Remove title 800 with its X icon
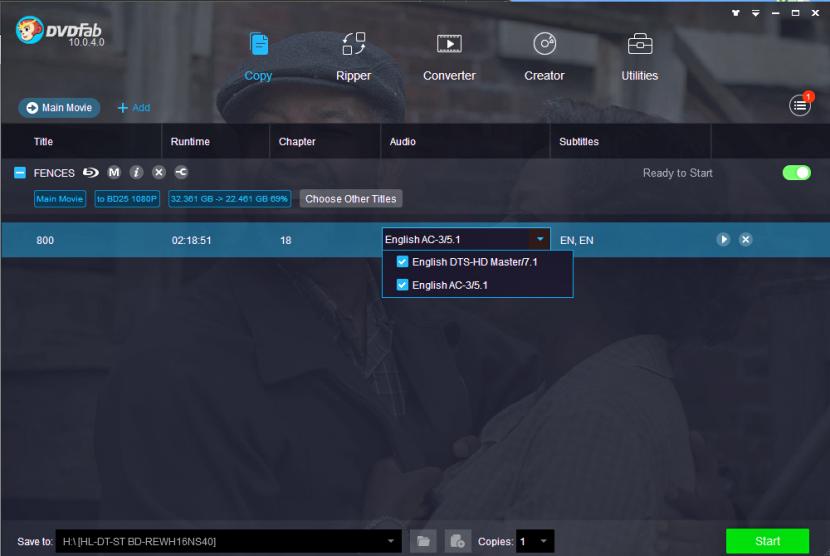The width and height of the screenshot is (830, 556). point(745,239)
